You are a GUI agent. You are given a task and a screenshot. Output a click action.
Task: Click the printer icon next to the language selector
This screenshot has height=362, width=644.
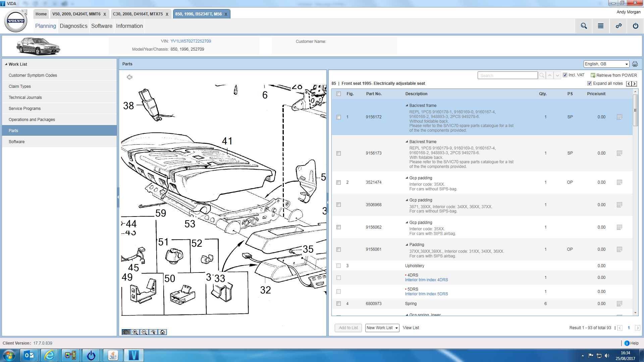click(635, 64)
